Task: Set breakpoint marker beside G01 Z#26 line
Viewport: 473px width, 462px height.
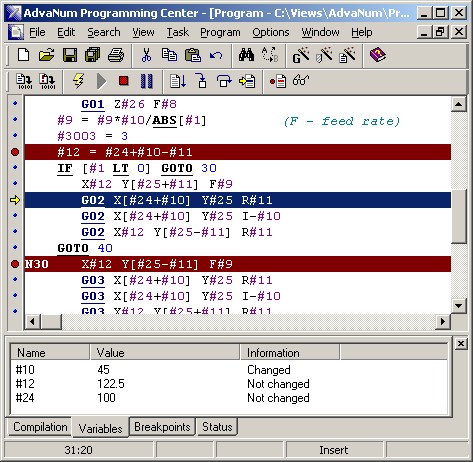Action: point(15,104)
